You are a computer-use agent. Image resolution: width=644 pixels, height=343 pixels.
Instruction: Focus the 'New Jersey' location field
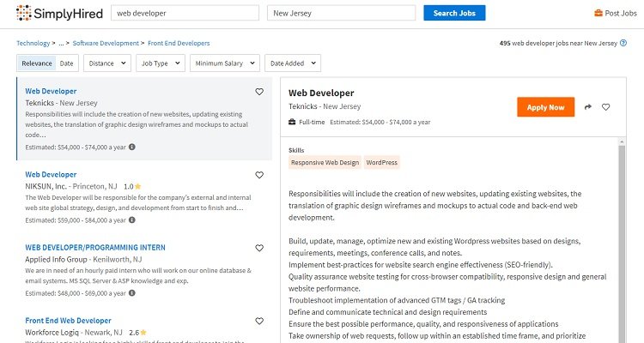click(341, 13)
